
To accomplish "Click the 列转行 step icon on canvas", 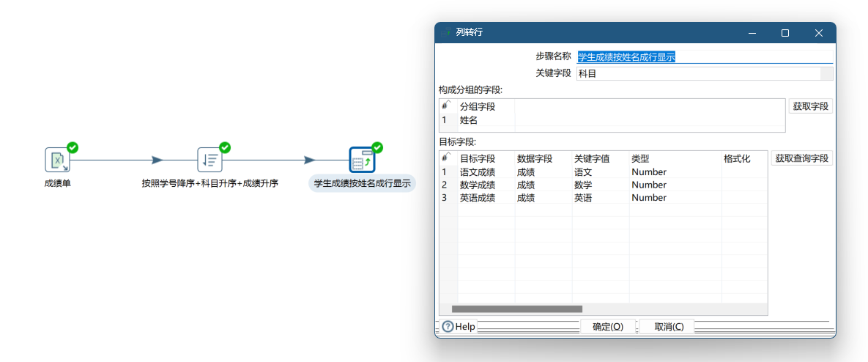I will click(362, 159).
